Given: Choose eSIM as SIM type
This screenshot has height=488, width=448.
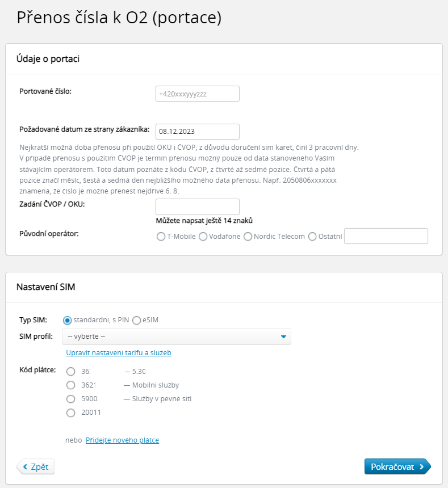Looking at the screenshot, I should pos(136,320).
